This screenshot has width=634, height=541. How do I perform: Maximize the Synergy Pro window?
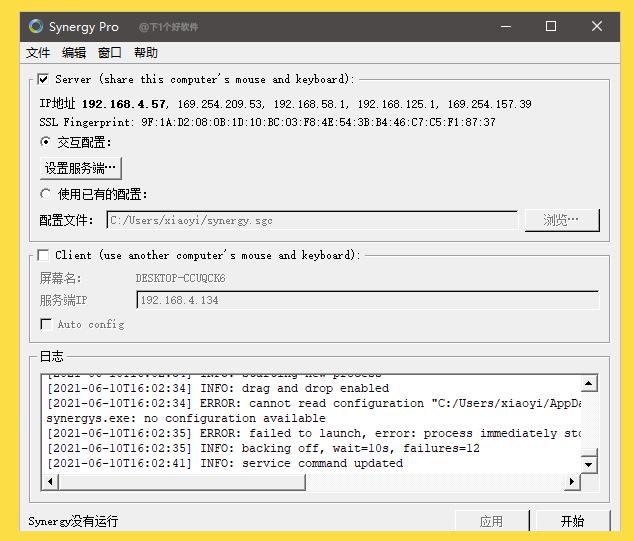click(x=551, y=27)
